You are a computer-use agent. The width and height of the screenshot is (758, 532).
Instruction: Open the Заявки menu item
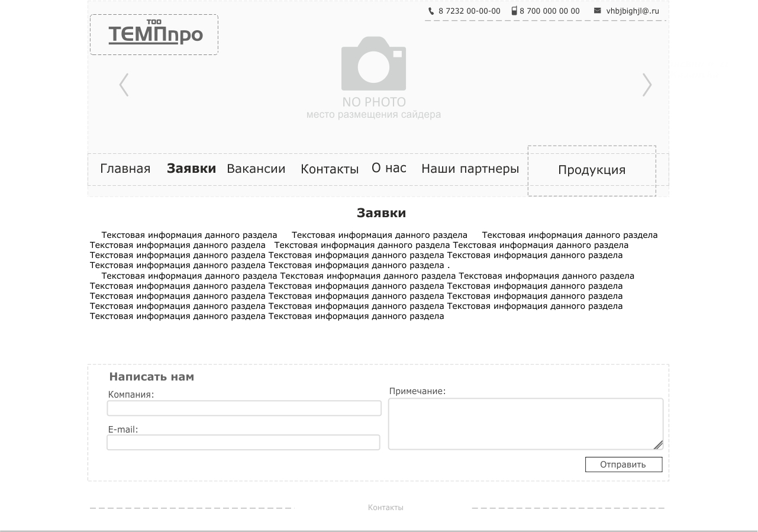tap(191, 169)
